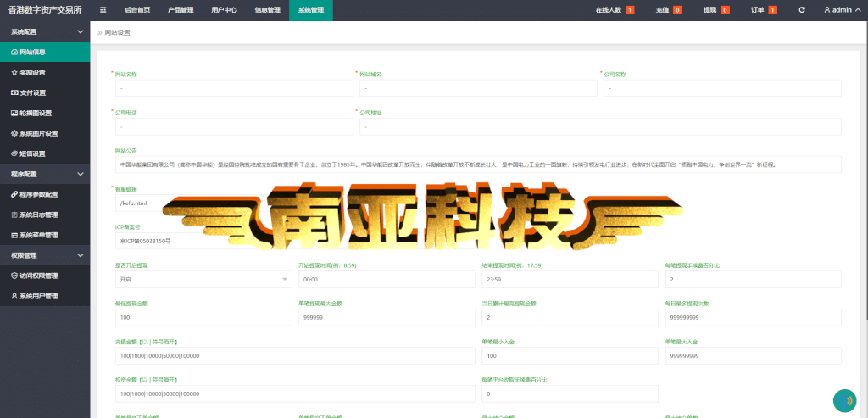This screenshot has height=418, width=868.
Task: Go to 后台首页 tab
Action: point(137,10)
